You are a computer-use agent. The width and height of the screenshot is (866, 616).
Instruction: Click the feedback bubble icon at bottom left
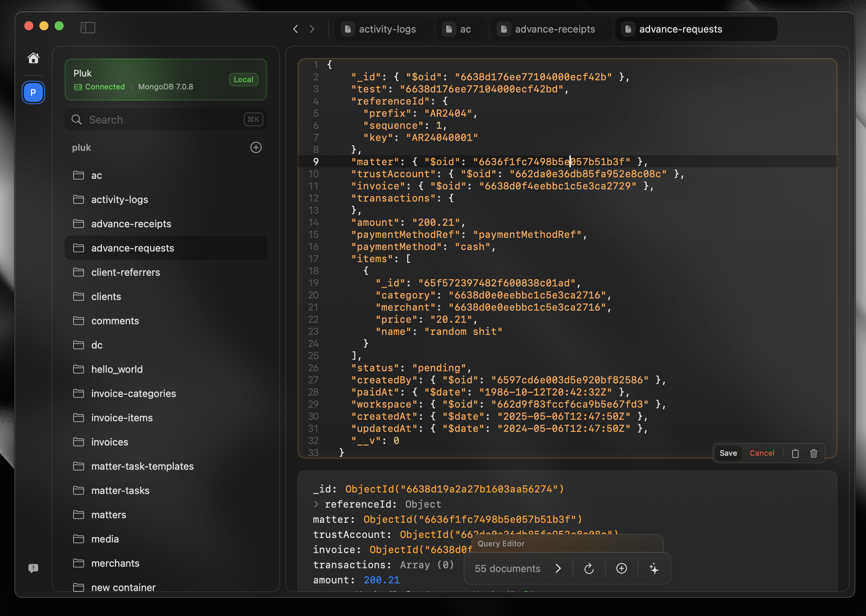33,568
